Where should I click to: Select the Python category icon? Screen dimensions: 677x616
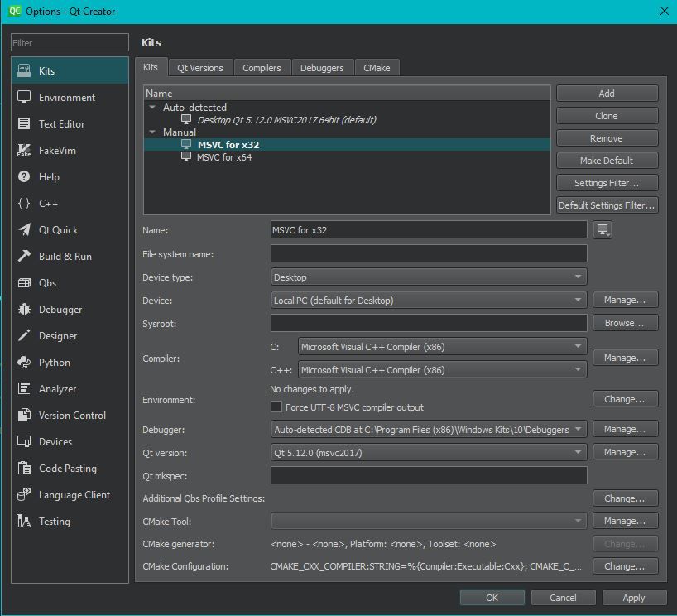tap(24, 363)
